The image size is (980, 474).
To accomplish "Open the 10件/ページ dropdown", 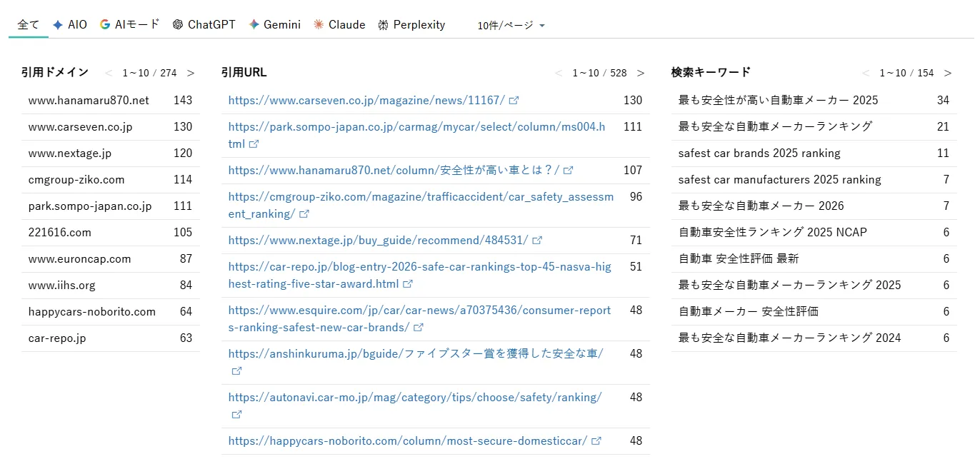I will coord(510,25).
